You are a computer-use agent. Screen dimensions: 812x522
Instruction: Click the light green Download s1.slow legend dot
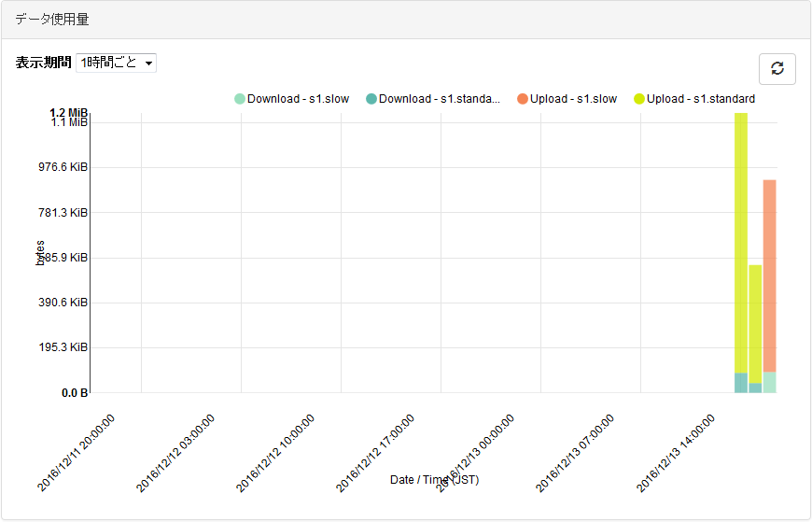(x=240, y=98)
